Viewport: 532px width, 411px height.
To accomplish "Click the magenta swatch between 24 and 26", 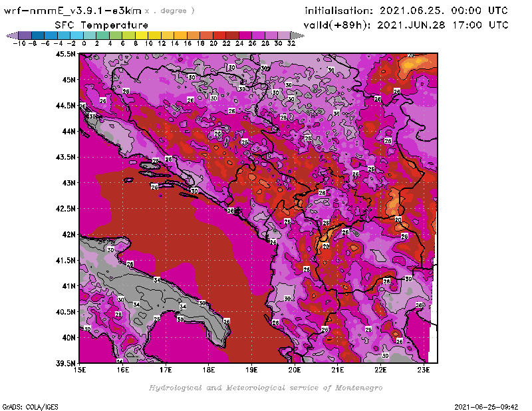I will [245, 36].
